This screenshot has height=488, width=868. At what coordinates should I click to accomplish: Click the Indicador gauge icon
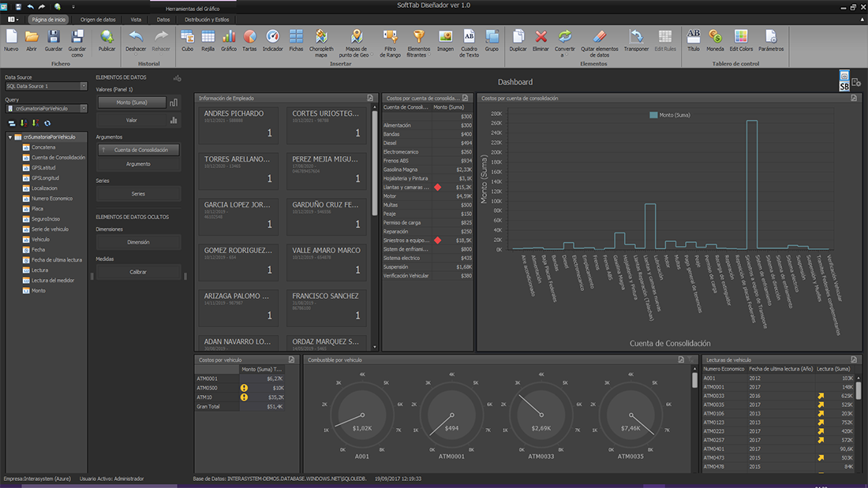(272, 41)
